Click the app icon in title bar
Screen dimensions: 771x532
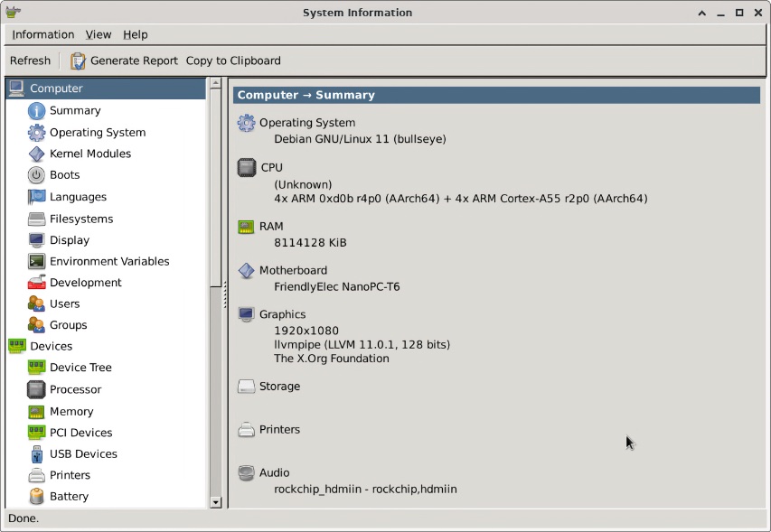pos(14,12)
